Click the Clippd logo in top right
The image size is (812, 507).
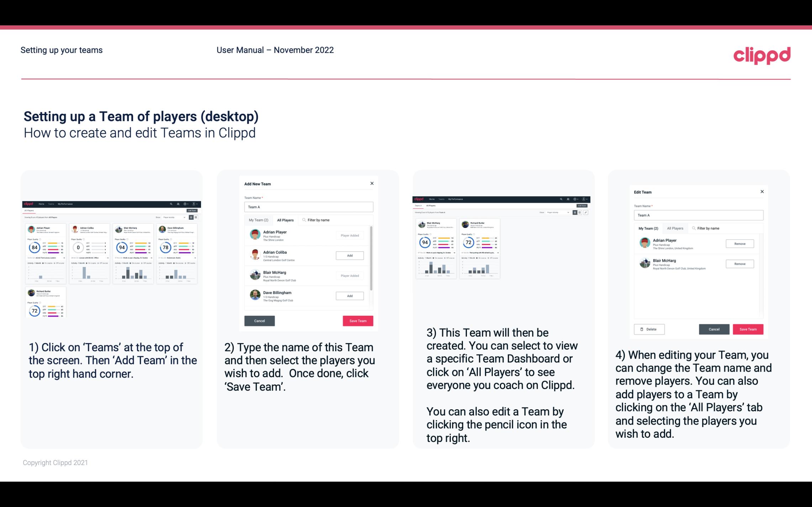762,54
